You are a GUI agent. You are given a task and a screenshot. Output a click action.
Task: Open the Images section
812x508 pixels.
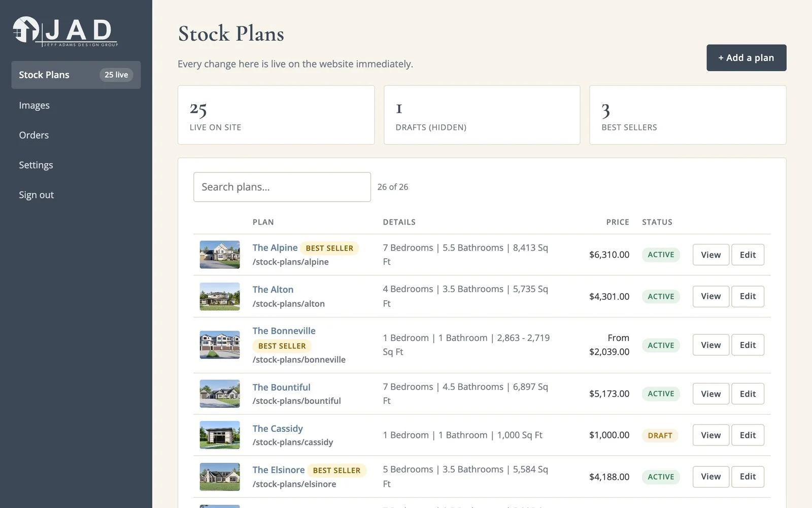point(34,105)
